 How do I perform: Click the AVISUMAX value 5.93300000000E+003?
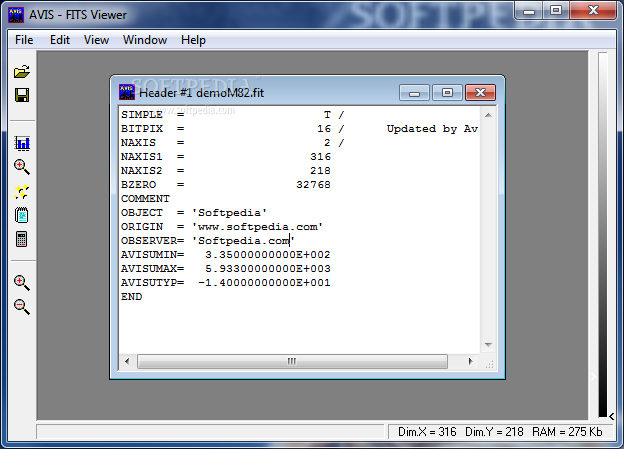[x=268, y=269]
